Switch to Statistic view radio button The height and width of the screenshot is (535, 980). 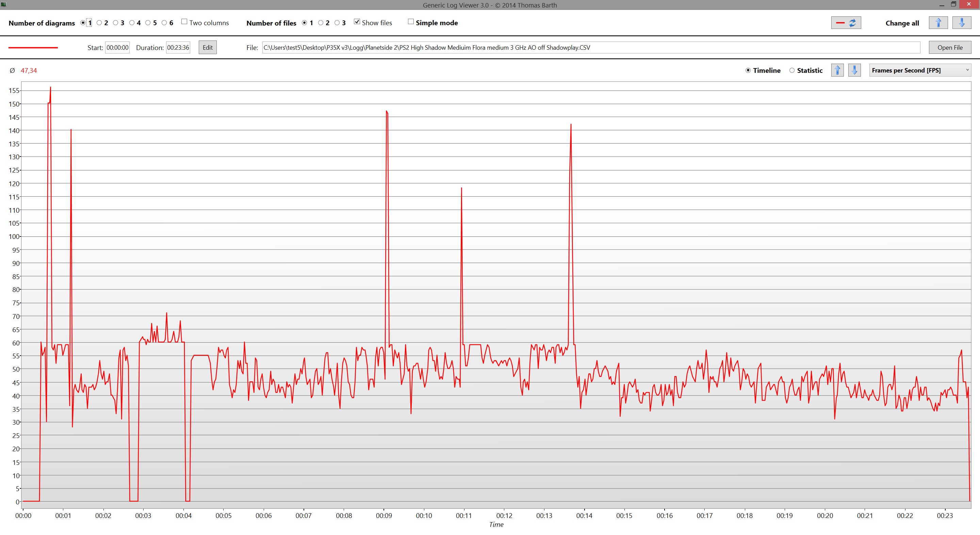[x=792, y=70]
